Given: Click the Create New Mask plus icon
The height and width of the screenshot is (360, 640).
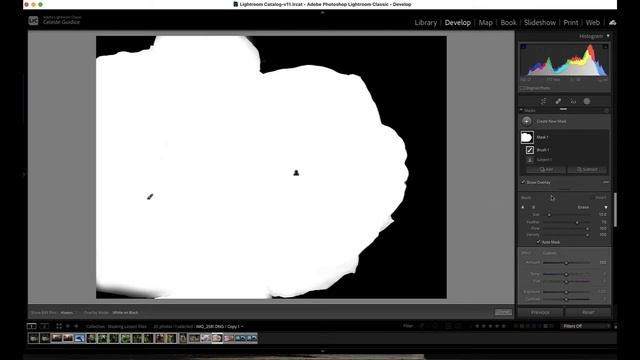Looking at the screenshot, I should pyautogui.click(x=527, y=121).
